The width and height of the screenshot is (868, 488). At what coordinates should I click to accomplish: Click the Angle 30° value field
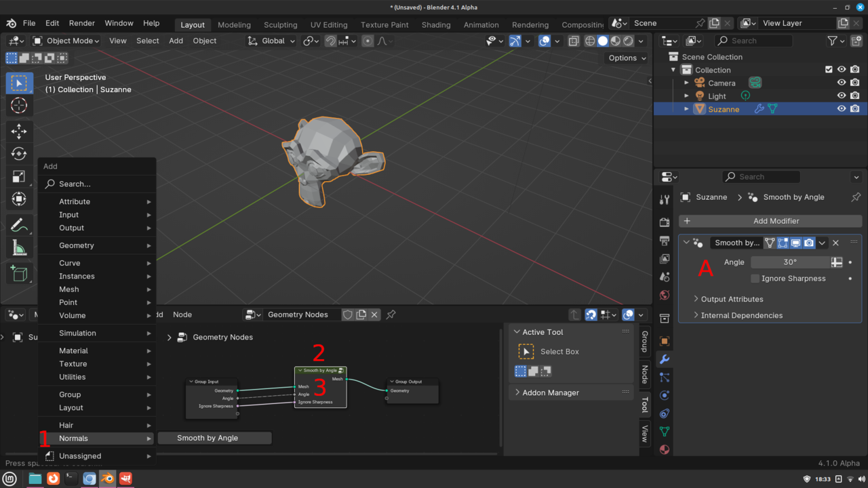[x=791, y=262]
